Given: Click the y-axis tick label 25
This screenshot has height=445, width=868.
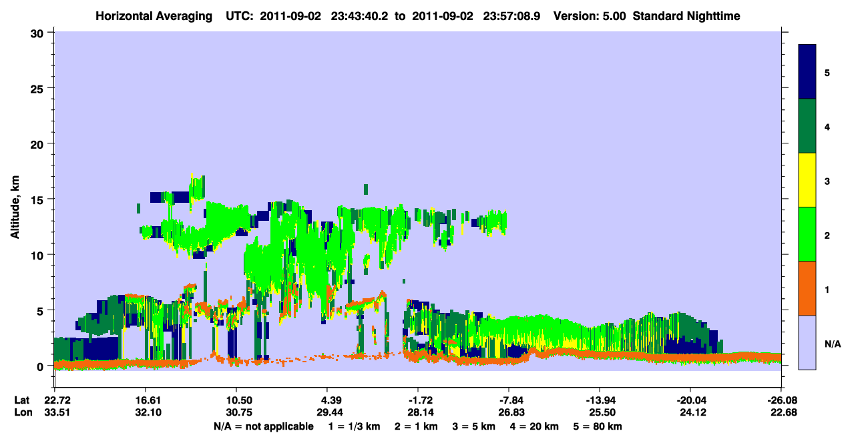Looking at the screenshot, I should [39, 88].
